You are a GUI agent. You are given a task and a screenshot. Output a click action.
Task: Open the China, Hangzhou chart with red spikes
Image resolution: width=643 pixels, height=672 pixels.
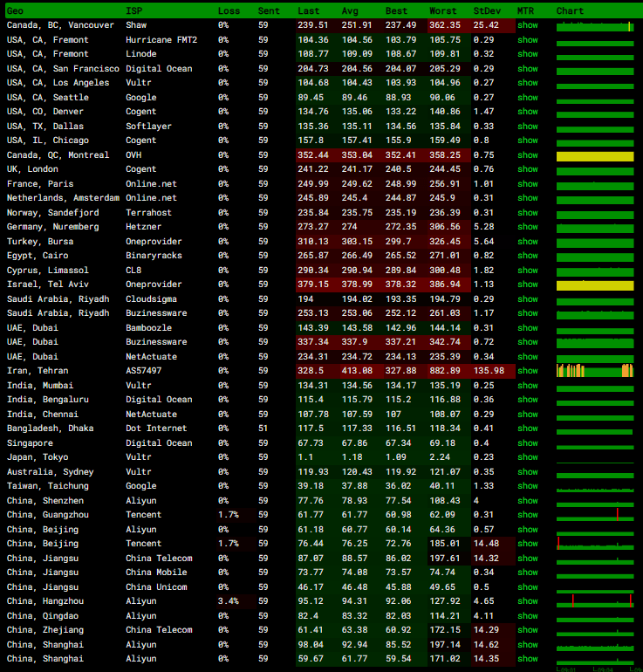click(x=595, y=601)
